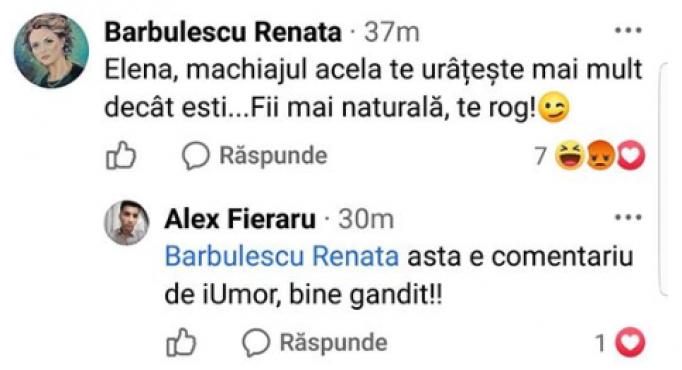Open heart reaction on Renata's comment

click(631, 156)
